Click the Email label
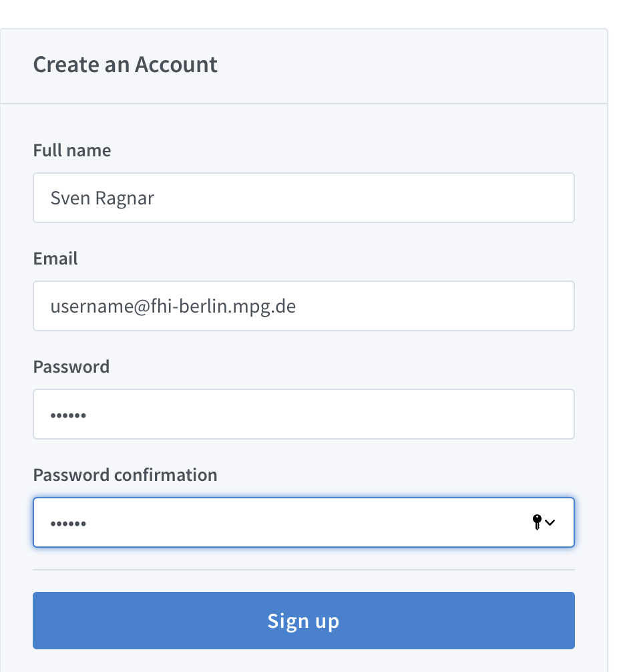625x672 pixels. point(55,259)
